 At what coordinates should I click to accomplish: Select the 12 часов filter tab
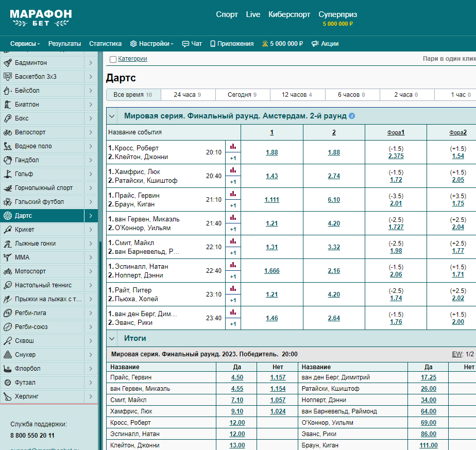(298, 95)
